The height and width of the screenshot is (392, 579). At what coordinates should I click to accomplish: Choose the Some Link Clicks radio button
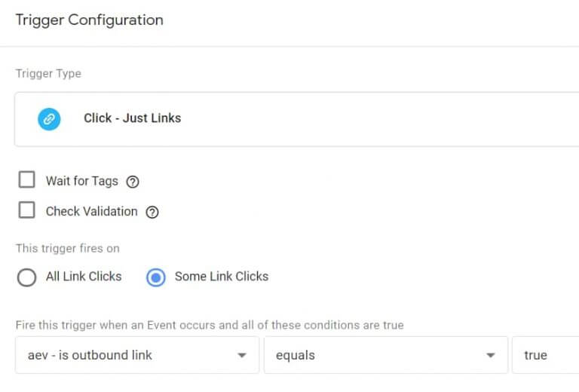(x=157, y=277)
